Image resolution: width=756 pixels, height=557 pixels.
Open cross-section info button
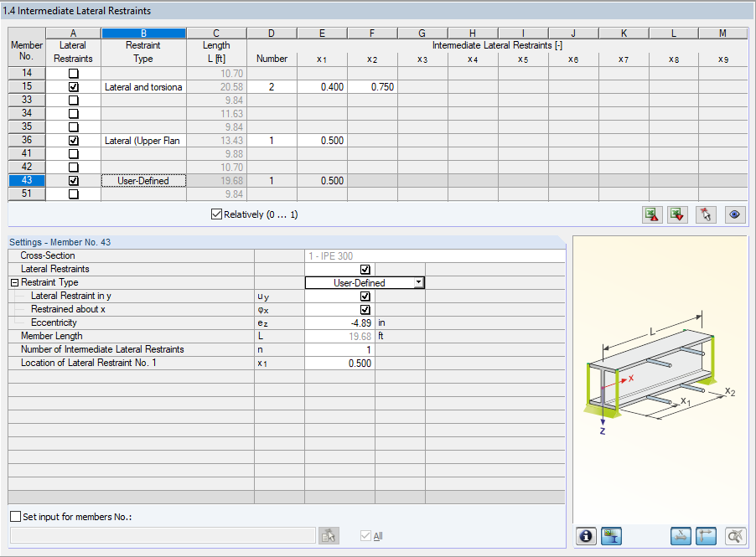pyautogui.click(x=586, y=536)
